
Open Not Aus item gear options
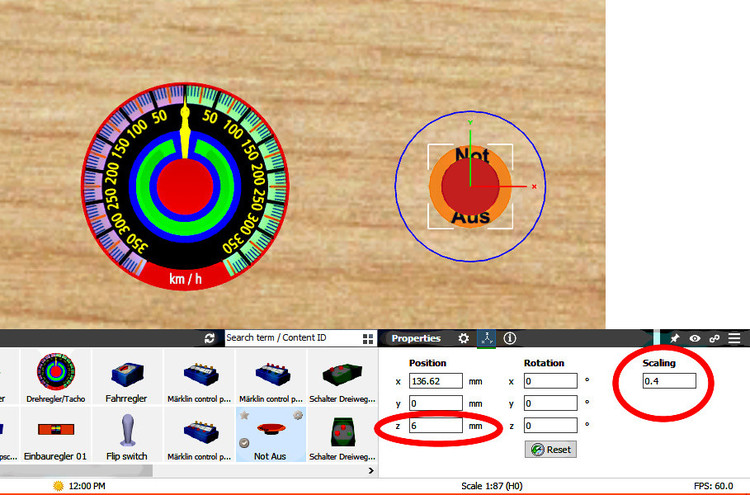[298, 415]
